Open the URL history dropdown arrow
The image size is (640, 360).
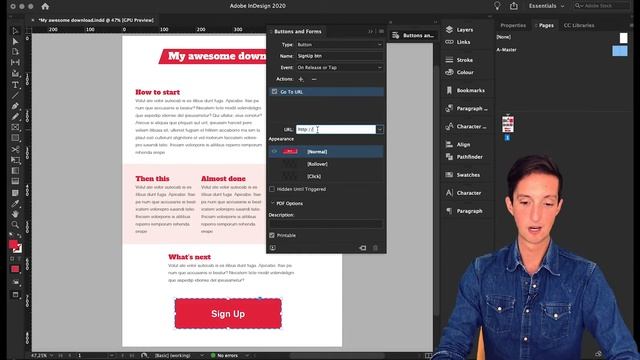[380, 129]
